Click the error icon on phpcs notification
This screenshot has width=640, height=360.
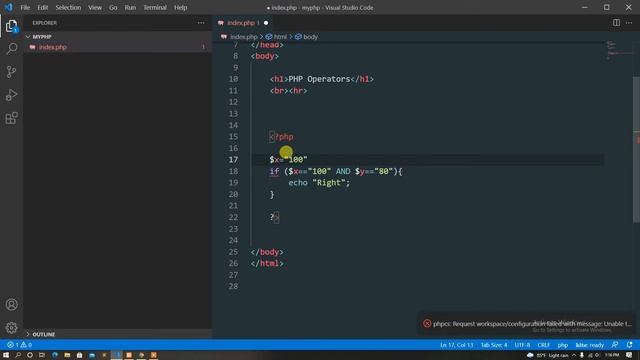[x=427, y=324]
